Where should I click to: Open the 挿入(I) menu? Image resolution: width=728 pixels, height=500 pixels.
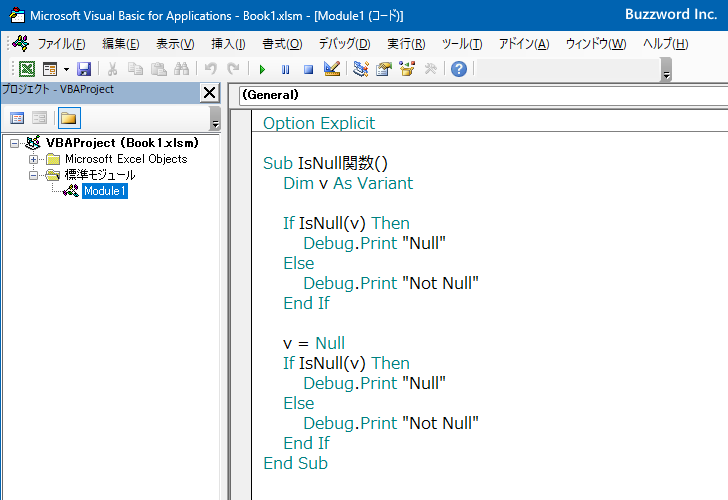pos(228,44)
